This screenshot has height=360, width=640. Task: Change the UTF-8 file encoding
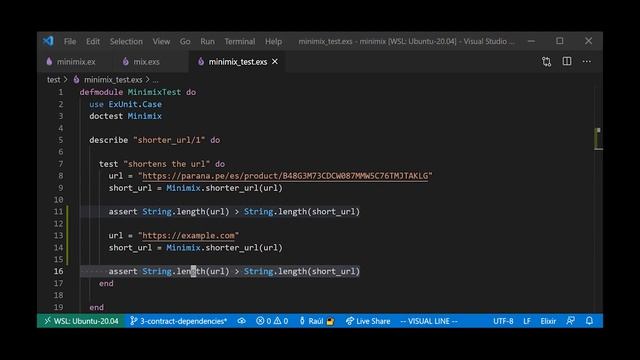tap(503, 321)
